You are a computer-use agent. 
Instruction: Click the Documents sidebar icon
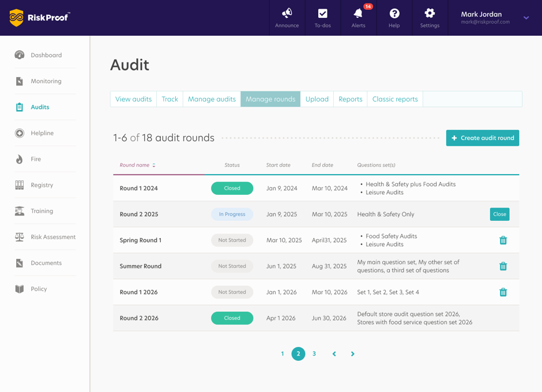20,263
